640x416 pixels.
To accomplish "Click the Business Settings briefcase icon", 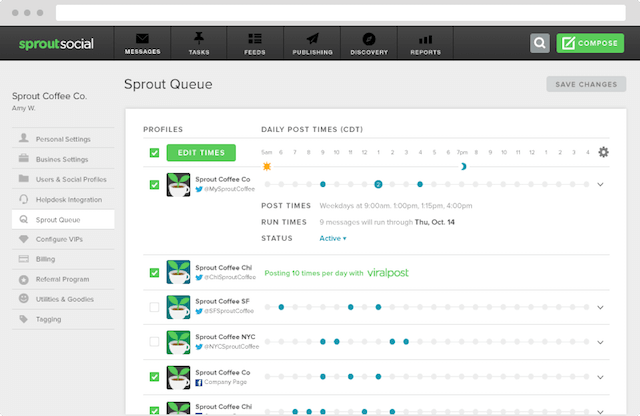I will point(24,158).
